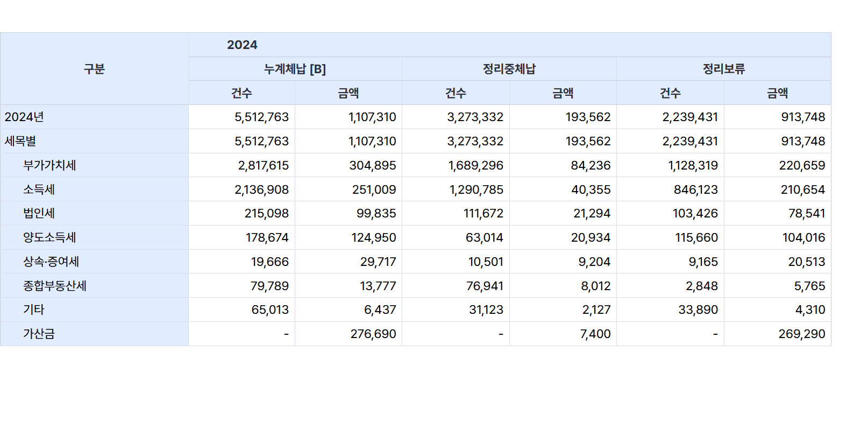Select the 정리중체납 group header
Image resolution: width=868 pixels, height=436 pixels.
(x=509, y=69)
